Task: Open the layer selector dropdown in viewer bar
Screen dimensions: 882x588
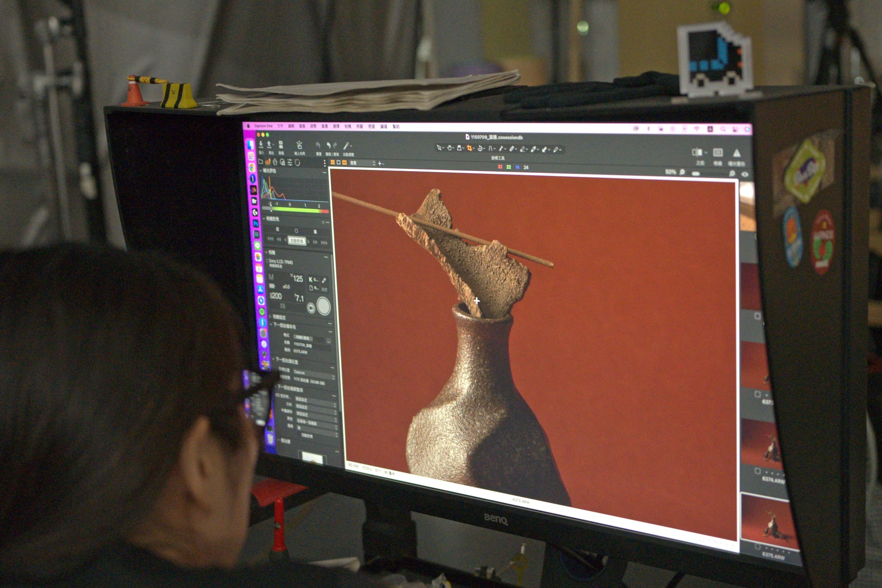Action: (x=363, y=163)
